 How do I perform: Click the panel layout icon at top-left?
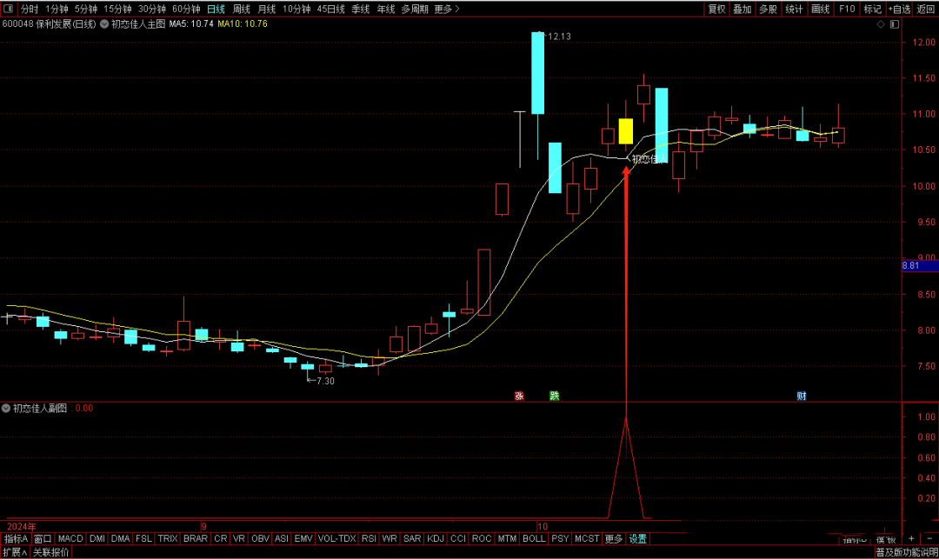tap(8, 9)
